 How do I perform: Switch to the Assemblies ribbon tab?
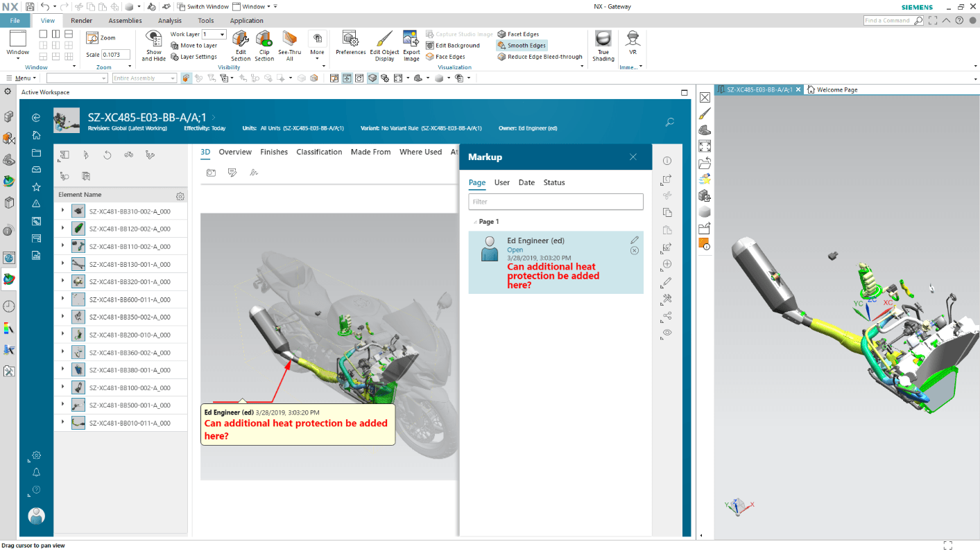(125, 21)
